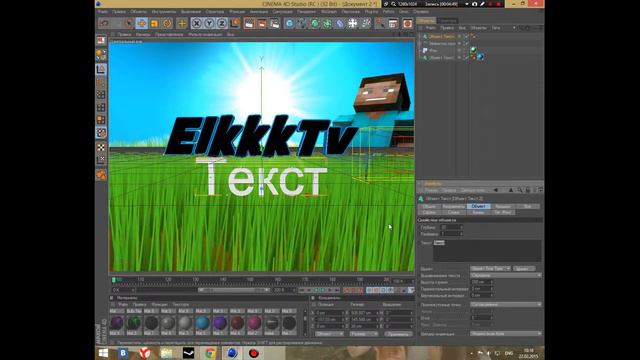Image resolution: width=640 pixels, height=360 pixels.
Task: Click the first green generator icon
Action: (x=315, y=23)
